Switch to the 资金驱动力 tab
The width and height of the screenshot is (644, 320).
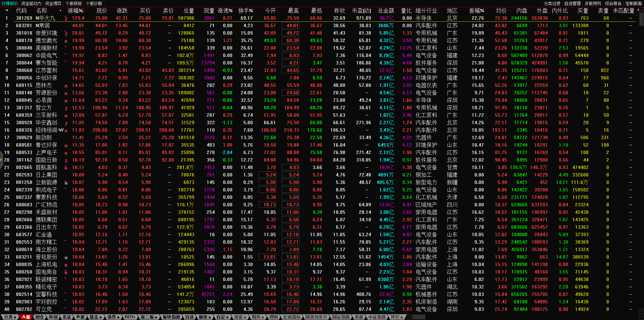pyautogui.click(x=31, y=3)
